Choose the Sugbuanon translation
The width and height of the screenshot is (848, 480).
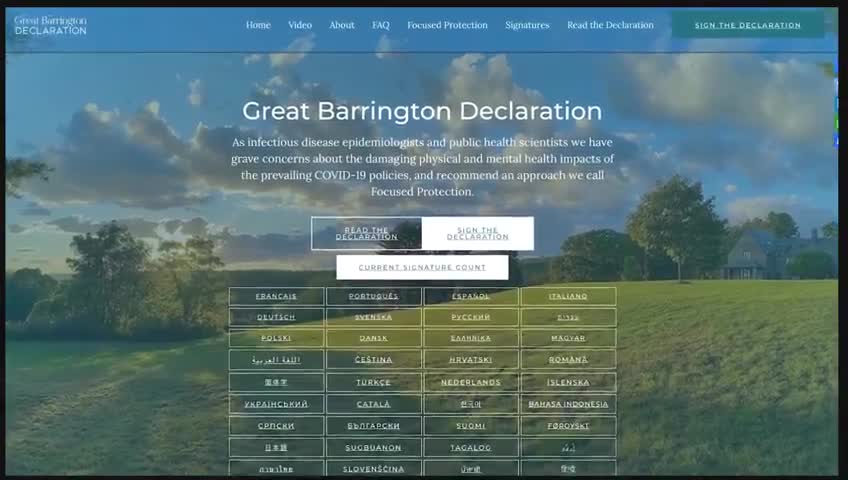(374, 448)
